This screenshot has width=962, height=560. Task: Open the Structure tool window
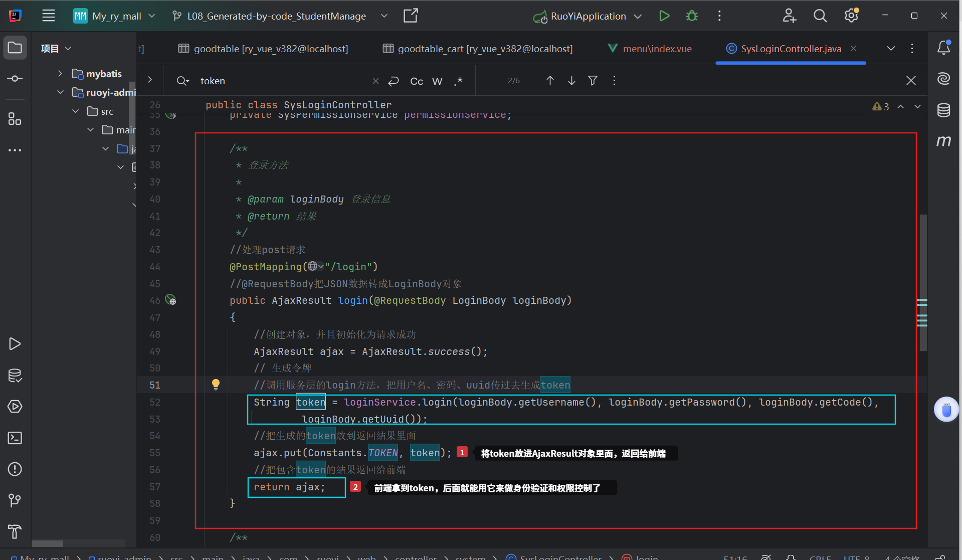tap(15, 119)
